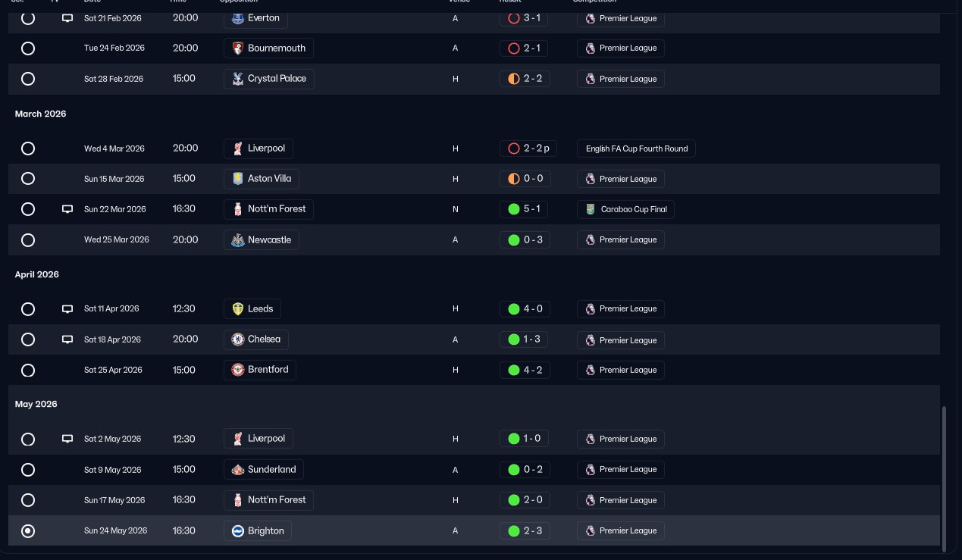Open Premier League competition tag for the Leeds match
The width and height of the screenshot is (962, 560).
pyautogui.click(x=621, y=309)
